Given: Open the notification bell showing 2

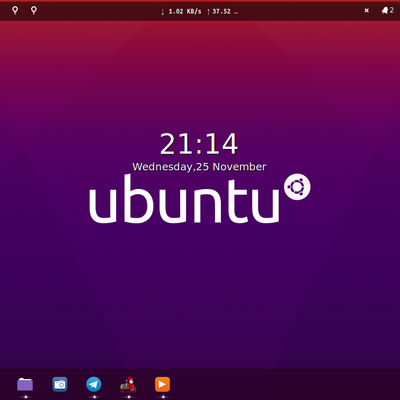Looking at the screenshot, I should point(387,11).
